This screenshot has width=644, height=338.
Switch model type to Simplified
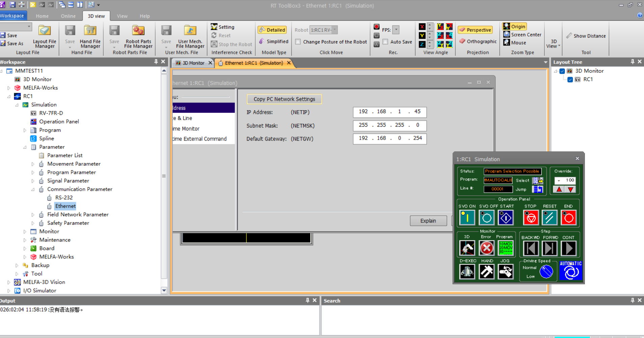pos(274,41)
